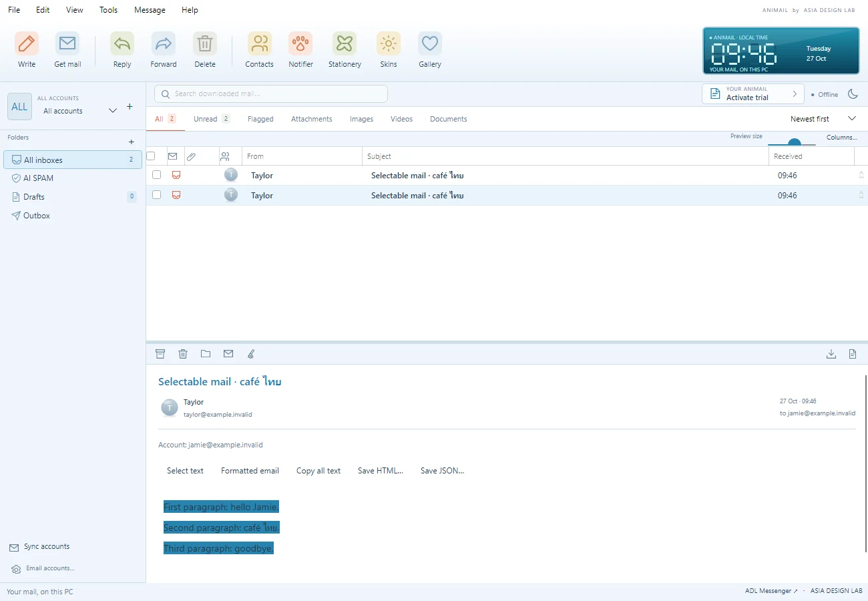Open the Notifier paw icon
This screenshot has height=601, width=868.
tap(300, 50)
